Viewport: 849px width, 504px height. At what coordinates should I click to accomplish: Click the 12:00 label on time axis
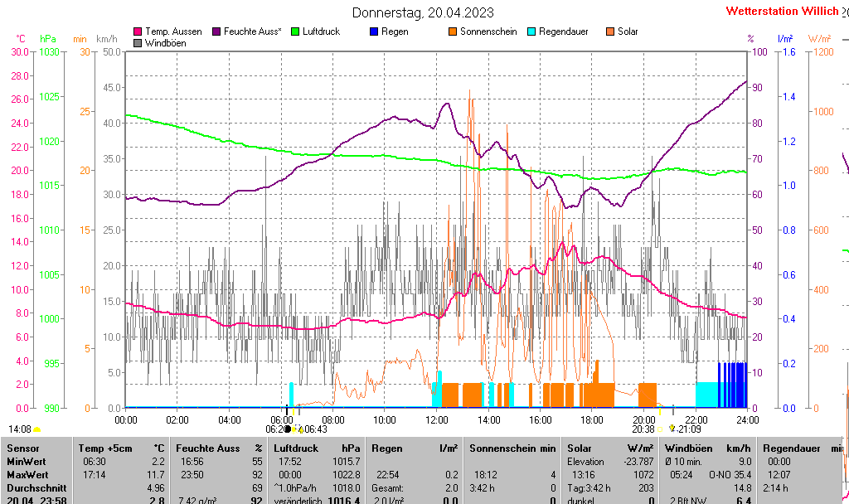point(436,419)
